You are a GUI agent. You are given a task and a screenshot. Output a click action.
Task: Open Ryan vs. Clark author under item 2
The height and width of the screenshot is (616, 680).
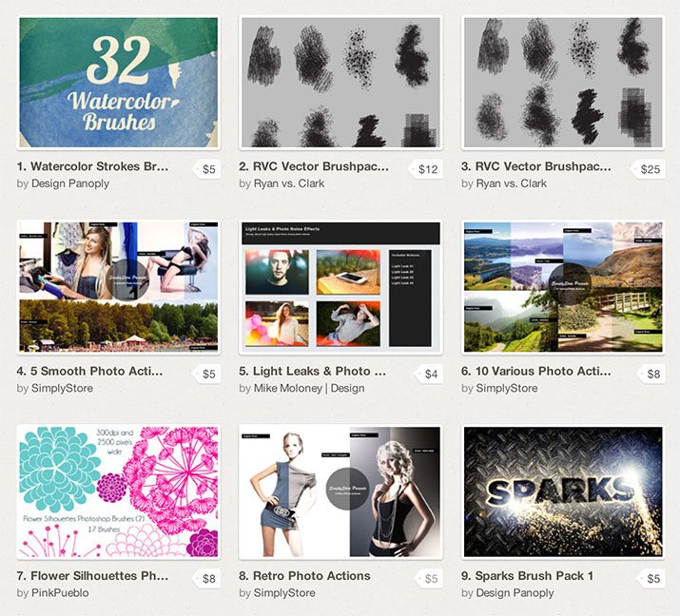point(289,183)
